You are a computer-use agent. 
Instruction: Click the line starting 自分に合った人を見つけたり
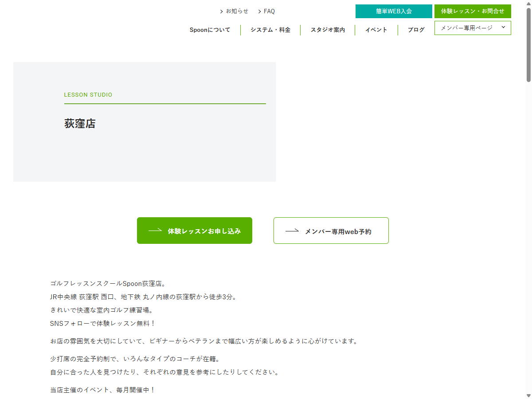pyautogui.click(x=165, y=372)
